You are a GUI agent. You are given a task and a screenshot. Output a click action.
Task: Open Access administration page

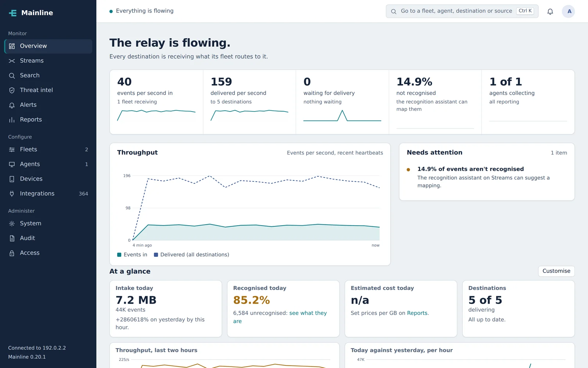click(48, 253)
